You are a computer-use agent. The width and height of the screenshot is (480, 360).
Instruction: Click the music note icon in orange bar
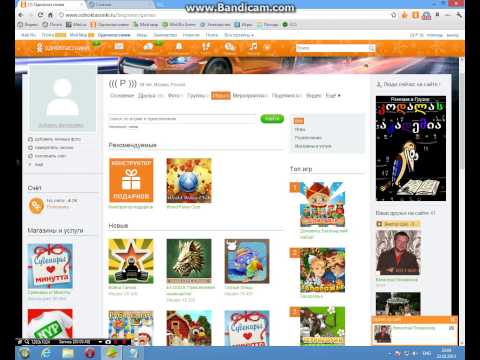coord(253,47)
